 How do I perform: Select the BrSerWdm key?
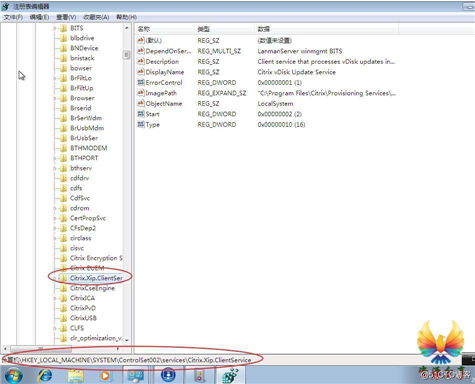[86, 118]
